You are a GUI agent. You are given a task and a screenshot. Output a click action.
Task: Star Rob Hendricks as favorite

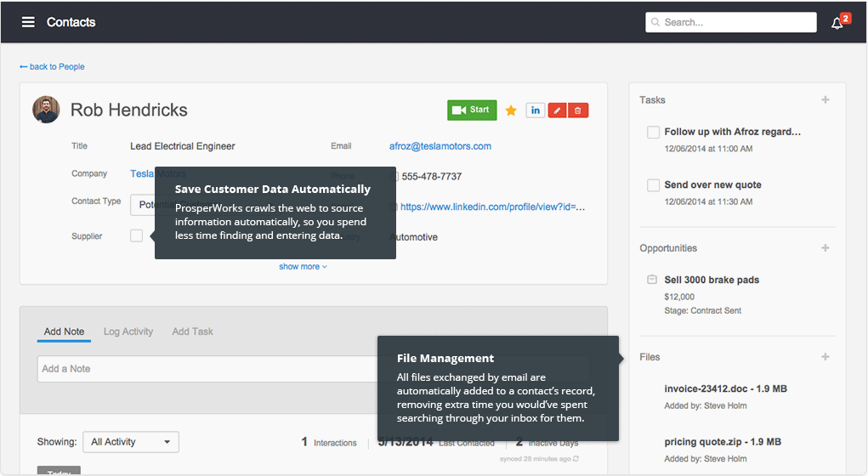pyautogui.click(x=511, y=110)
